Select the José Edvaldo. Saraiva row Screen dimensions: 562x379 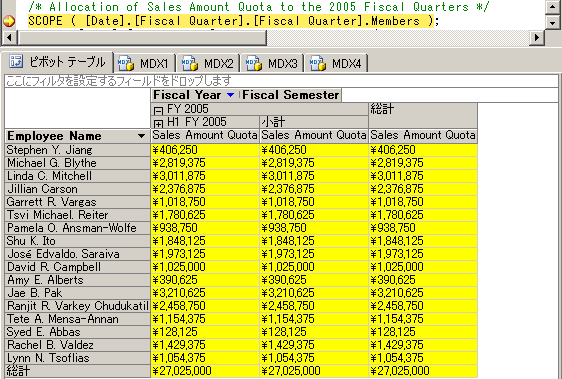tap(77, 254)
